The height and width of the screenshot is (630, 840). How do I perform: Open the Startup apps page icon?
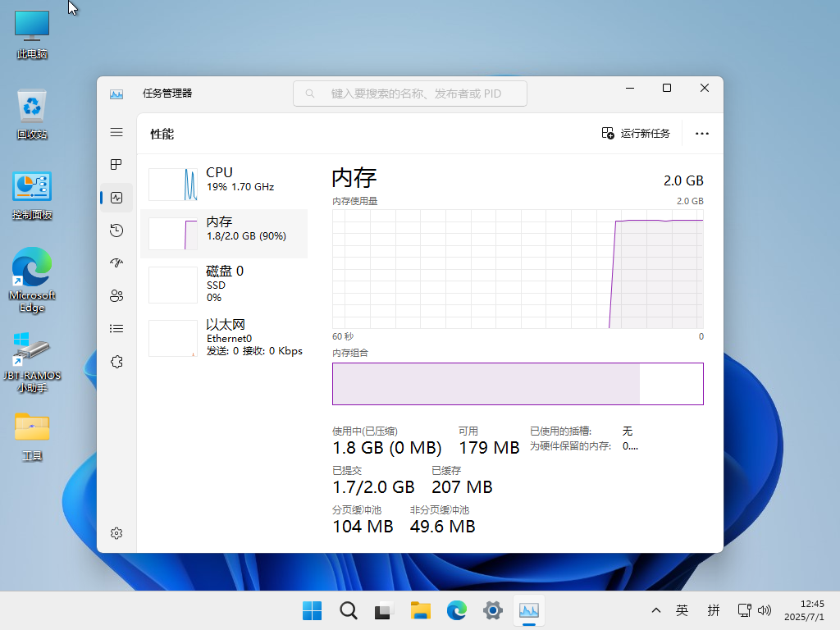pos(116,263)
